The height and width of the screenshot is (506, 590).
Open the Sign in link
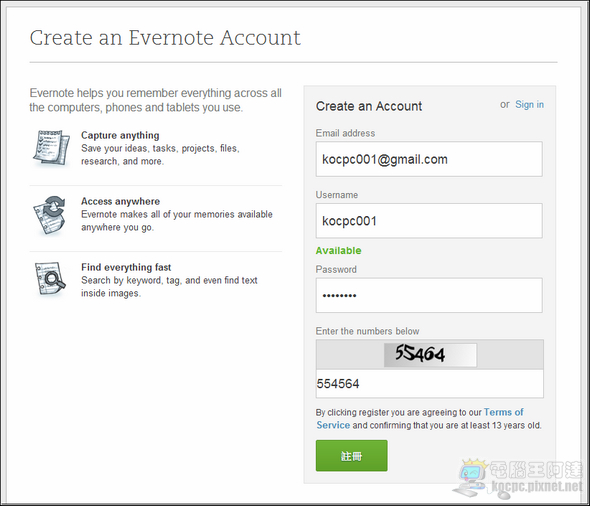529,105
